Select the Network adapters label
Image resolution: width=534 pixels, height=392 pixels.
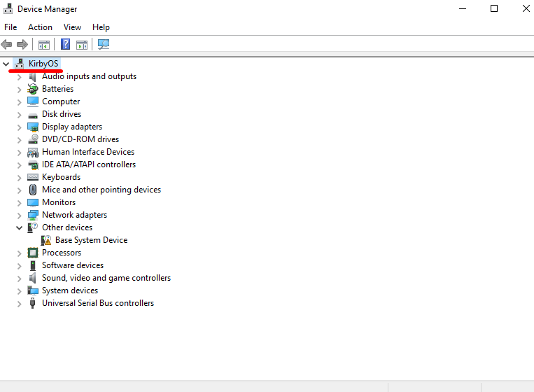(74, 215)
